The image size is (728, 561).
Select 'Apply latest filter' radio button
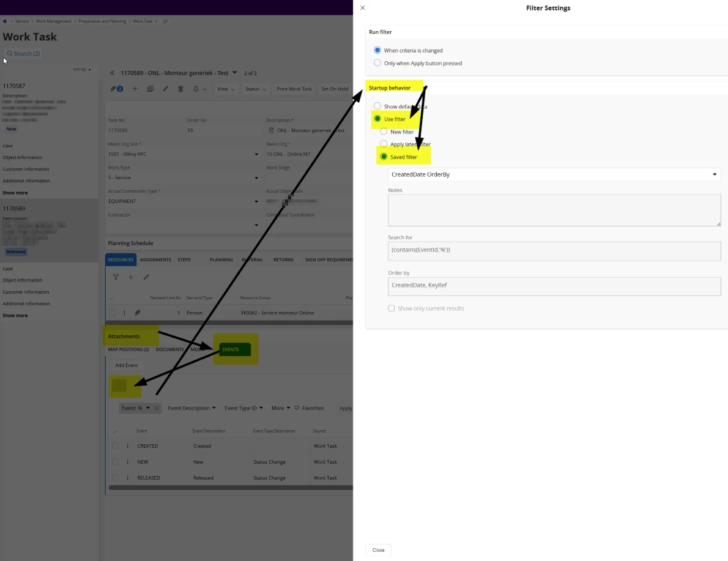point(384,144)
